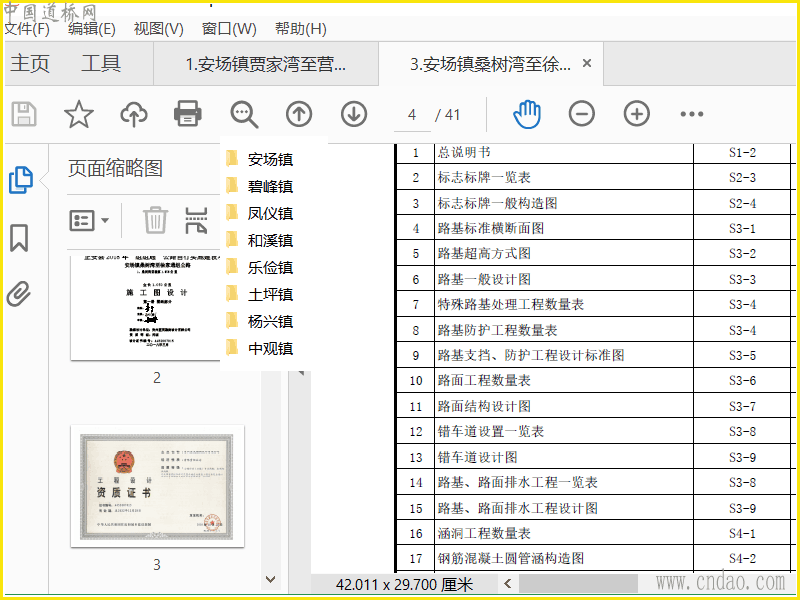800x600 pixels.
Task: Open the 中观镇 folder
Action: (260, 348)
